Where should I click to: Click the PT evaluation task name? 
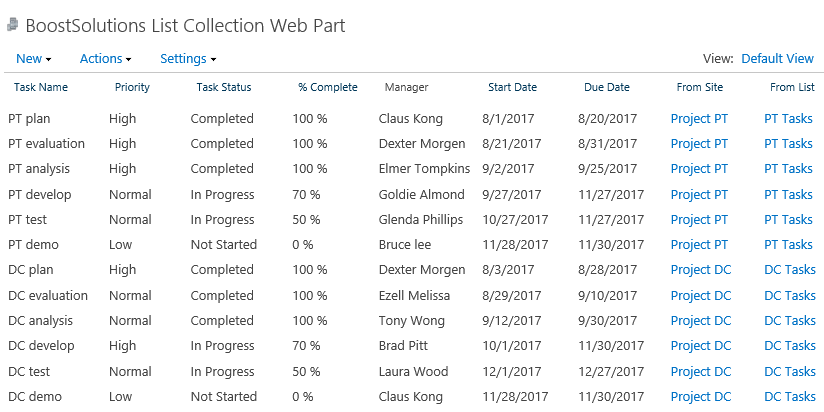click(46, 144)
